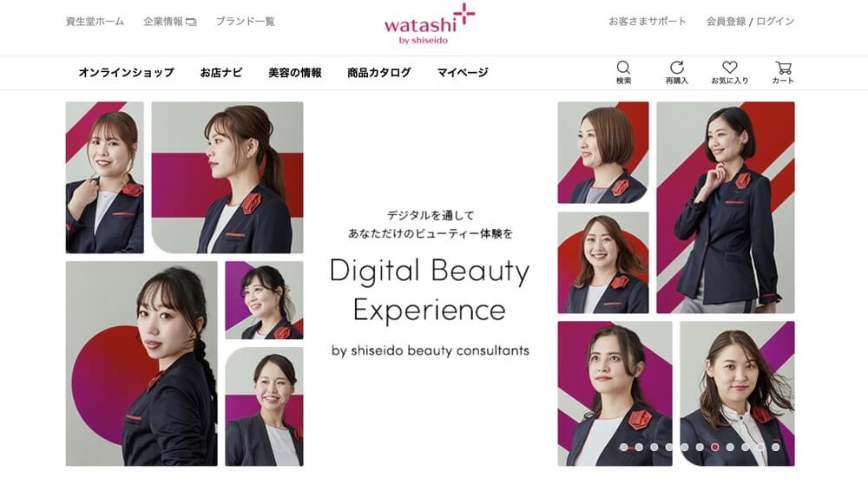Open ブランド一覧 link
Viewport: 868px width, 484px height.
tap(246, 22)
